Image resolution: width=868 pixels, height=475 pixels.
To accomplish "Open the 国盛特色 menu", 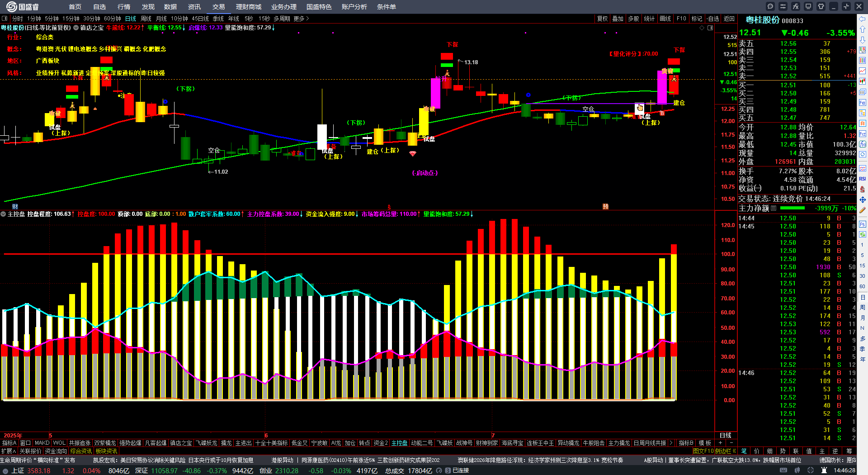I will tap(319, 7).
